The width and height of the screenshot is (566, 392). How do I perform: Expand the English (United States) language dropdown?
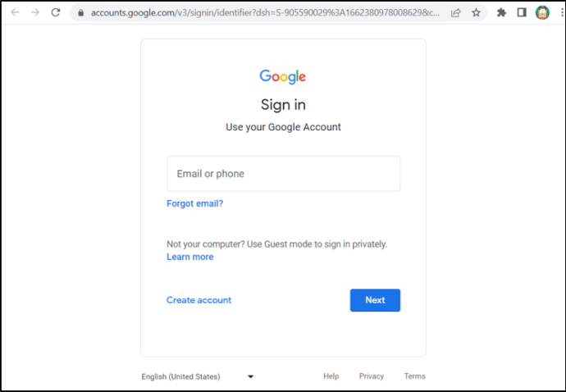[198, 376]
